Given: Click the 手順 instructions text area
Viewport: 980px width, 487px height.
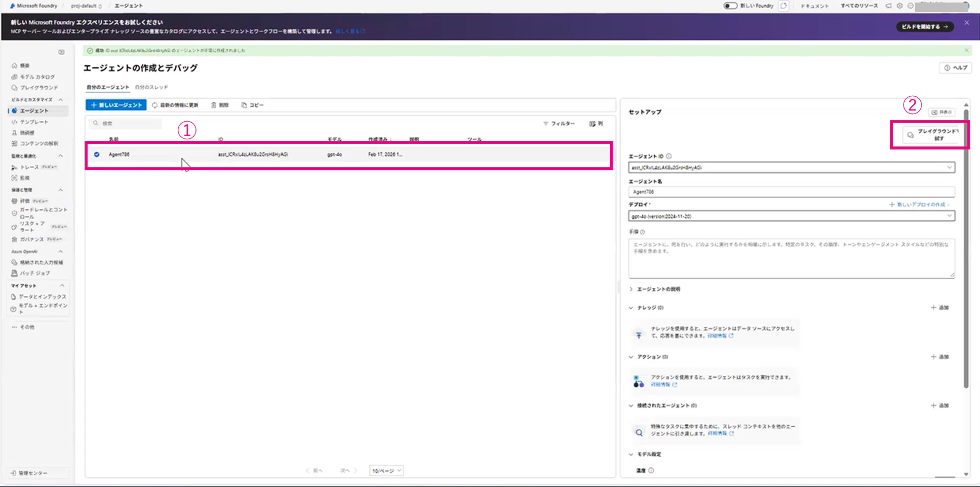Looking at the screenshot, I should [x=792, y=258].
